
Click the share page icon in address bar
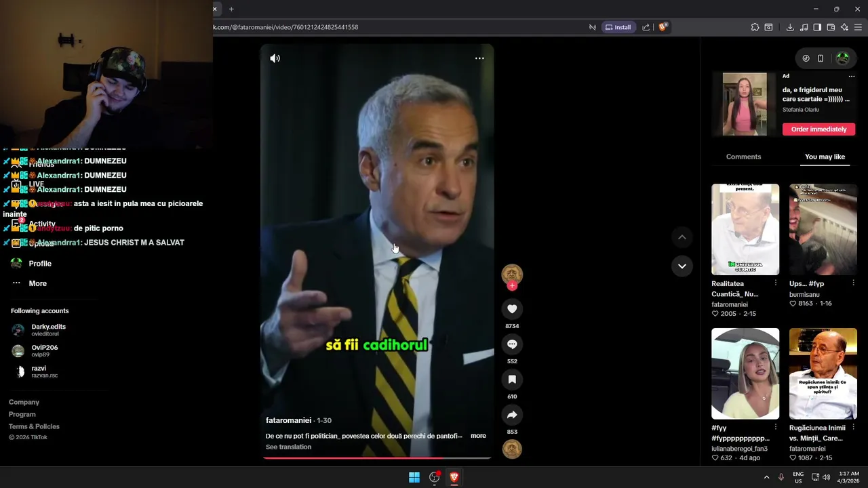pos(646,27)
